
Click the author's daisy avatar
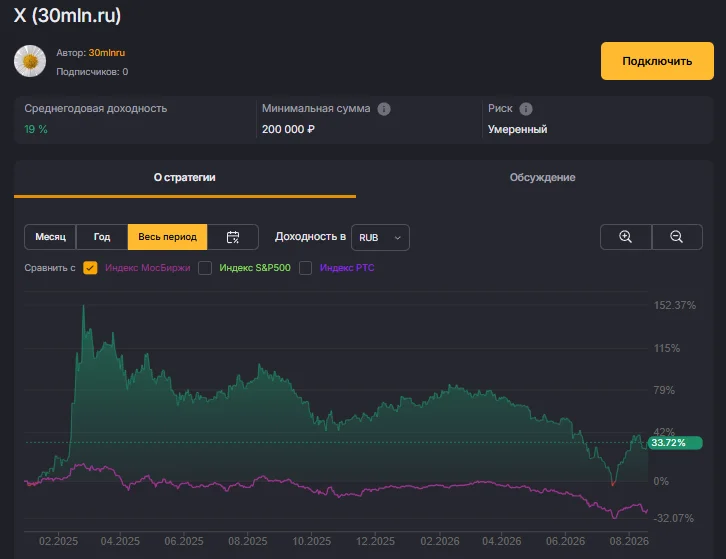(x=30, y=61)
